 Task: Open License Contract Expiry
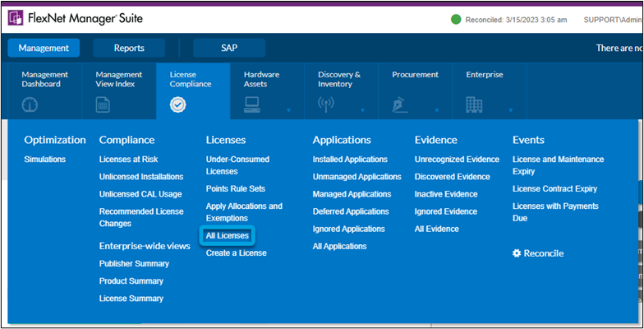point(555,188)
